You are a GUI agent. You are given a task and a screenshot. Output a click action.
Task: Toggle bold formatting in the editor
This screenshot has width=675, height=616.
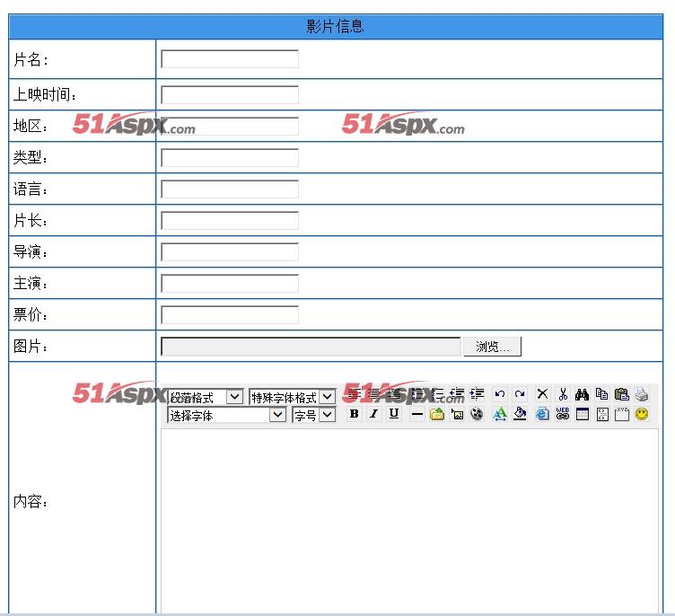point(354,414)
